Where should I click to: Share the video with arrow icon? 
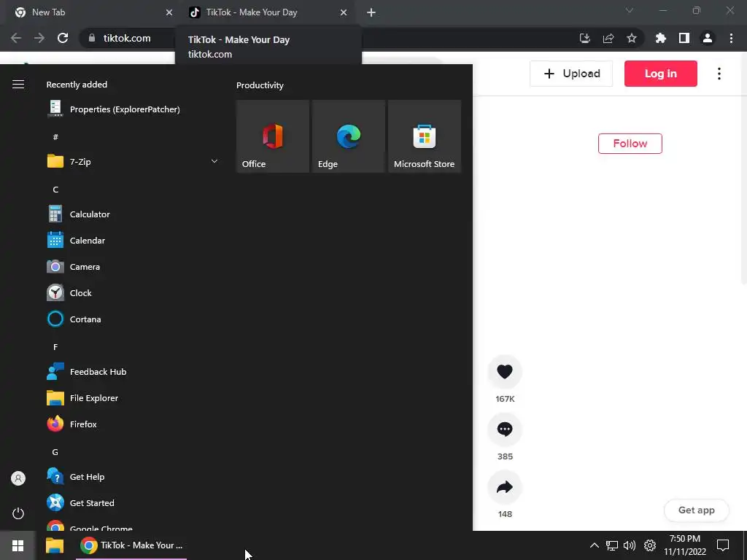point(505,486)
